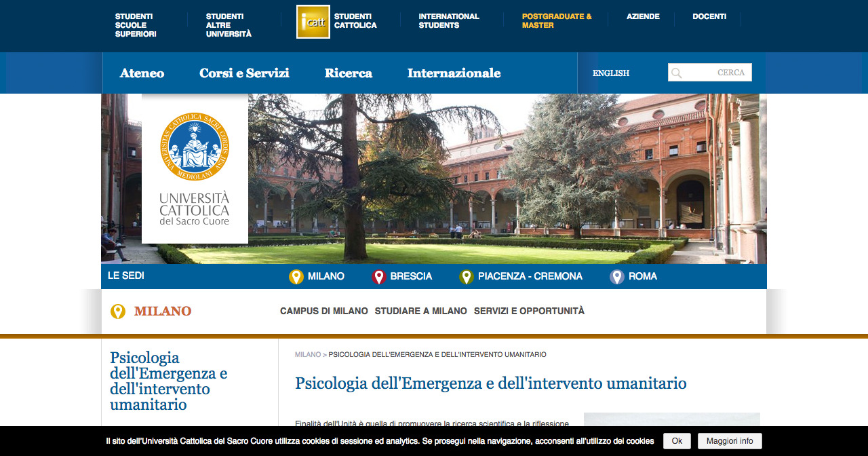
Task: Open Studenti Scuole Superiori section
Action: click(x=136, y=25)
